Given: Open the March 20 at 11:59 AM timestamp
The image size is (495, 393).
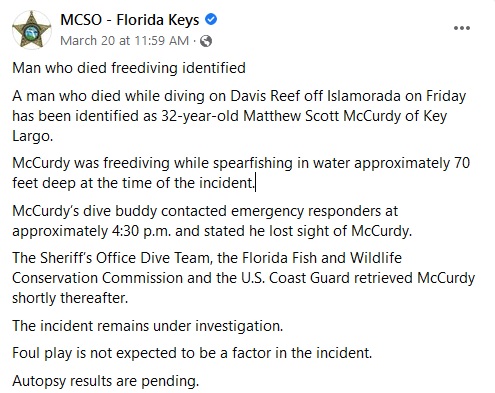Looking at the screenshot, I should 124,41.
